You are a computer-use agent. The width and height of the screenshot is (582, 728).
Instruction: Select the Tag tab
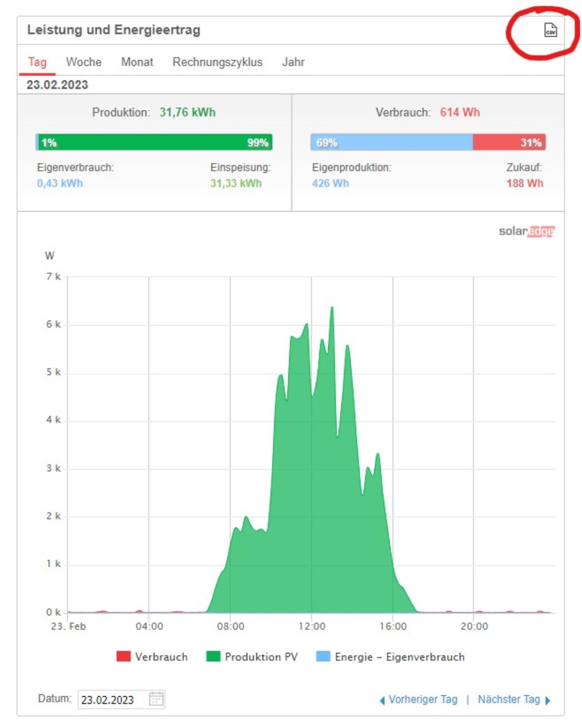[37, 62]
